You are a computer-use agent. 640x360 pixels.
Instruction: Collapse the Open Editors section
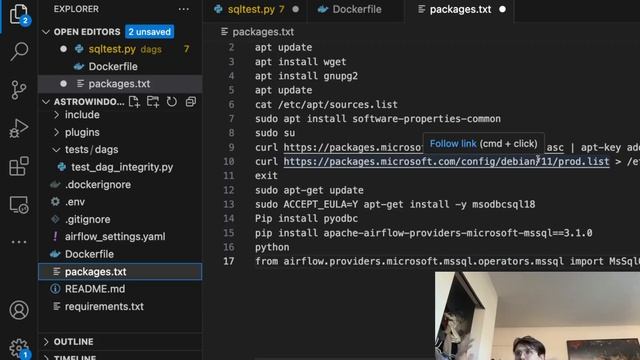(46, 32)
